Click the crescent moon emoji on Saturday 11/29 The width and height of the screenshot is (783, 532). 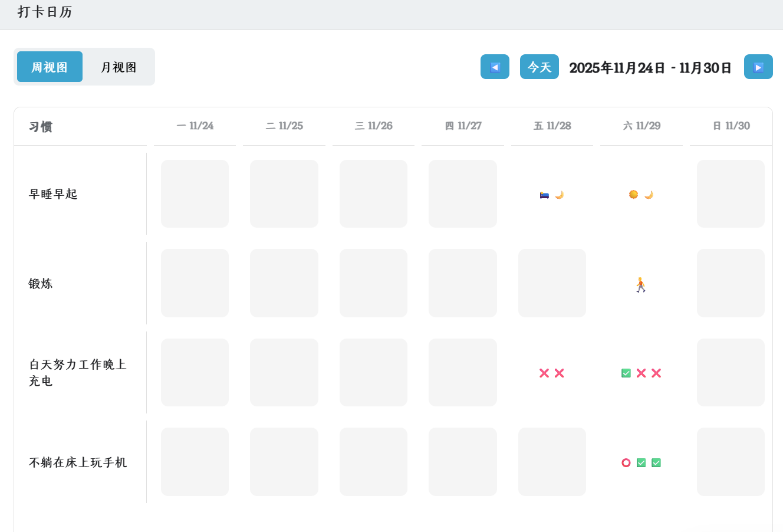[649, 195]
